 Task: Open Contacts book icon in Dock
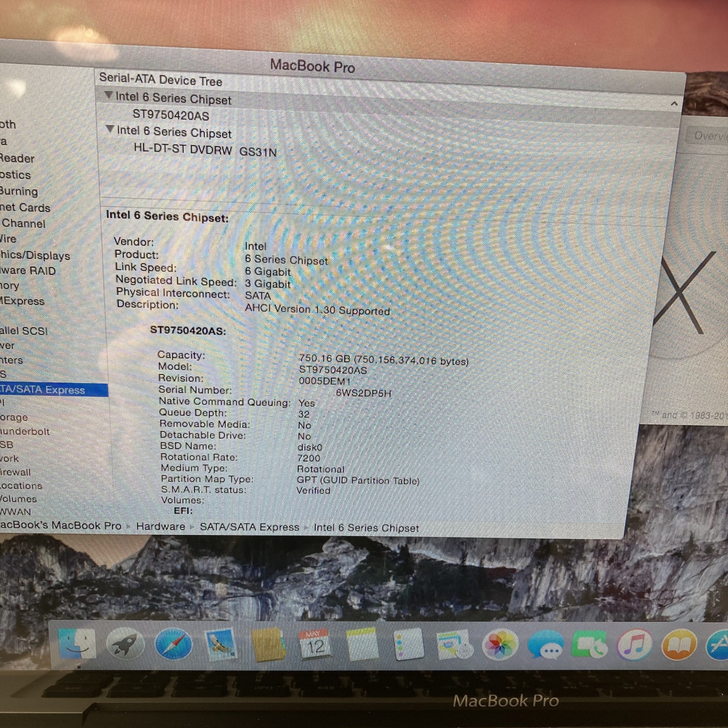(268, 645)
